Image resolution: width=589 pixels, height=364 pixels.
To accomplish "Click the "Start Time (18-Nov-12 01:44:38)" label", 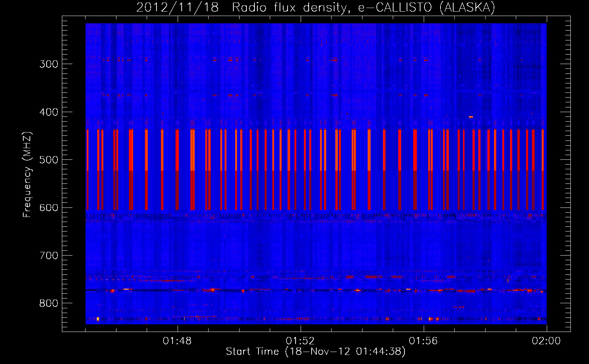I will click(316, 352).
